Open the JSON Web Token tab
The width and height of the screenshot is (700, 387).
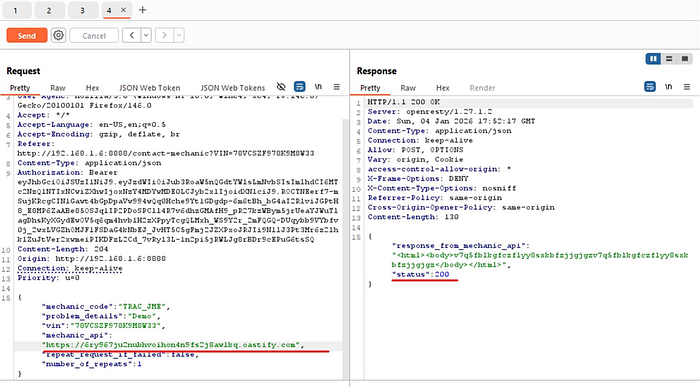[150, 88]
